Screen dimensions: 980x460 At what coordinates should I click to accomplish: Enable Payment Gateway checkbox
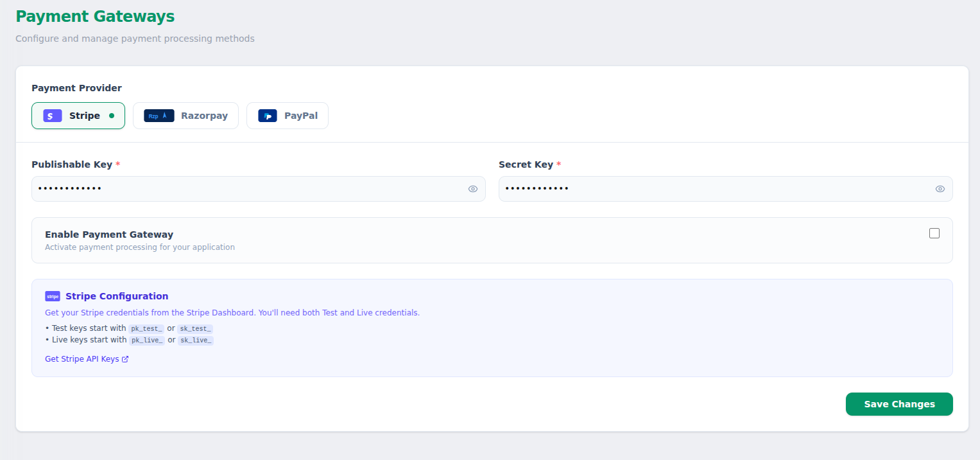tap(934, 233)
